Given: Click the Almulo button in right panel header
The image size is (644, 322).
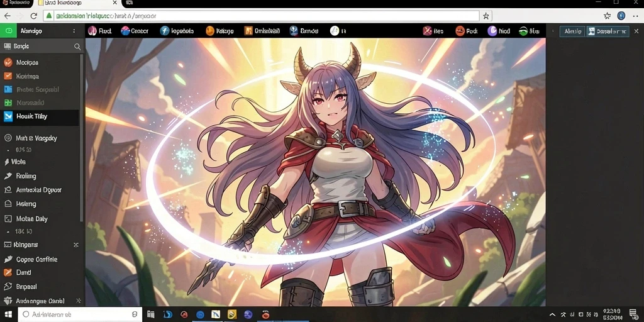Looking at the screenshot, I should (x=572, y=31).
